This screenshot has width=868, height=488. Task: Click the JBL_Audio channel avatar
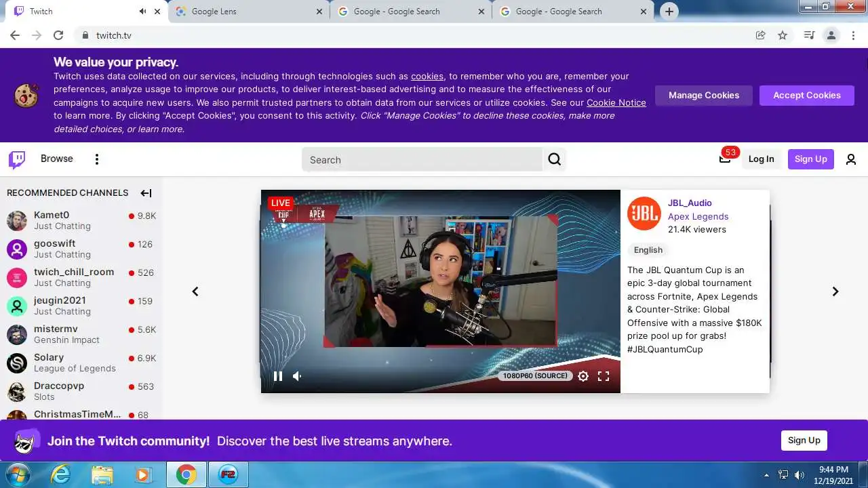(x=644, y=213)
